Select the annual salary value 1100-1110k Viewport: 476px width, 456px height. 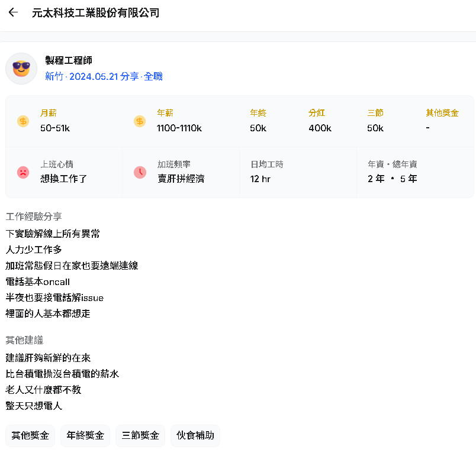[179, 128]
